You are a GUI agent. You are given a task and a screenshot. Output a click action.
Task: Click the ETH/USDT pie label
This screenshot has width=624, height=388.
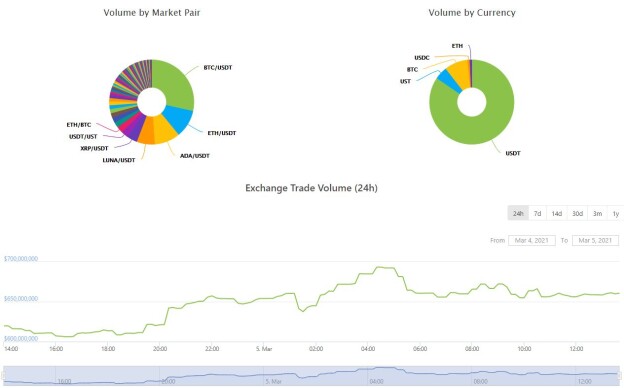click(222, 133)
